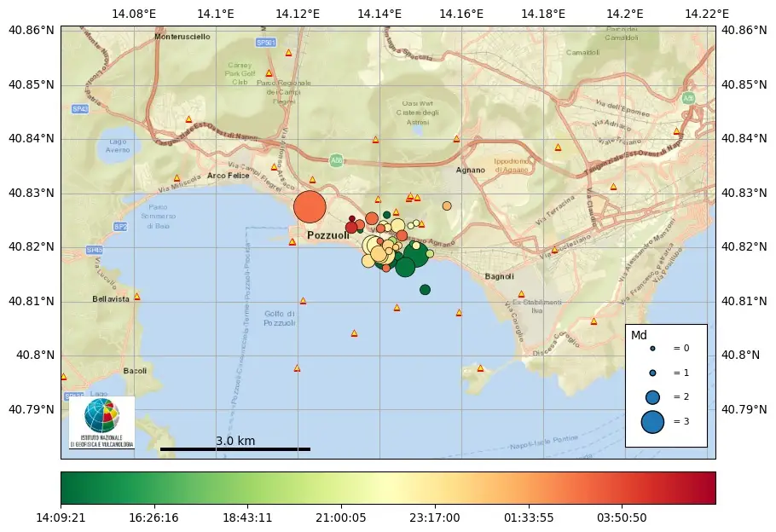The image size is (776, 532).
Task: Click the Pozzuoli city label
Action: point(328,235)
